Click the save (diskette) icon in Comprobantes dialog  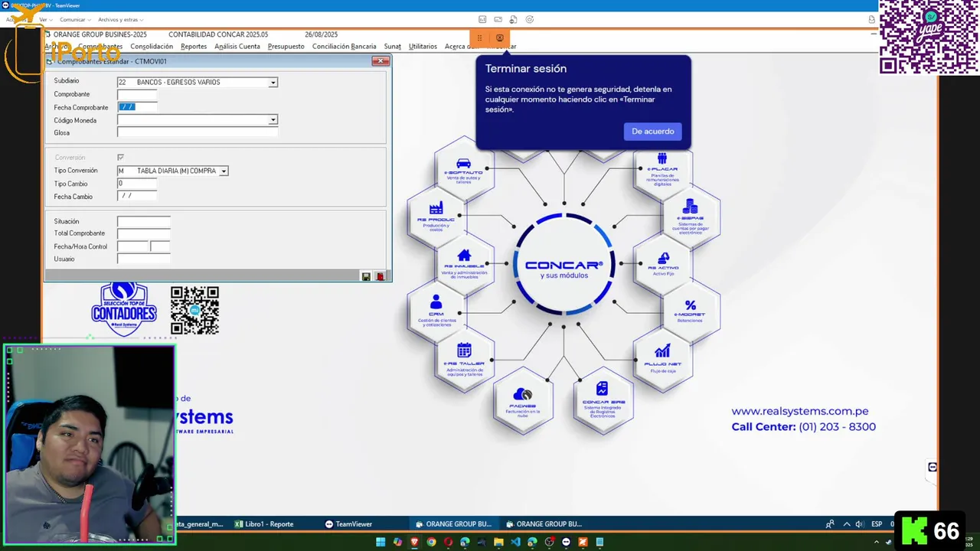366,276
